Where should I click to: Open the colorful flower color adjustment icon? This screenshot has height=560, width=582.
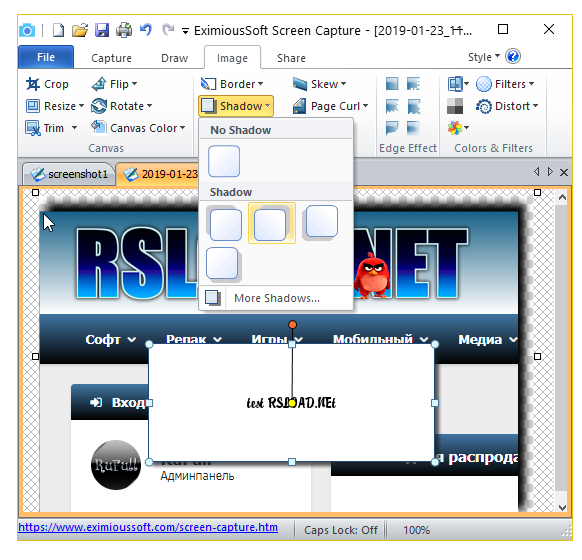click(458, 128)
